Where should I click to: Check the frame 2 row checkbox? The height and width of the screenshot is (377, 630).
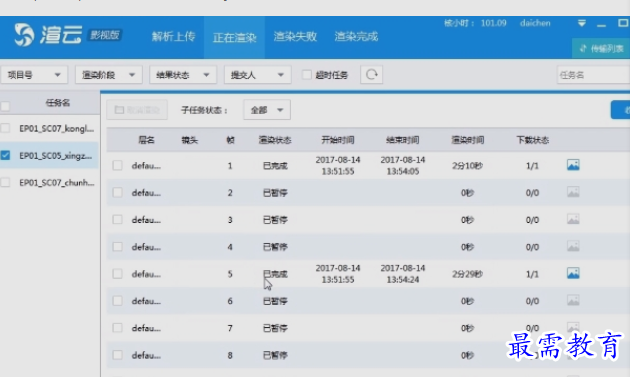tap(117, 193)
